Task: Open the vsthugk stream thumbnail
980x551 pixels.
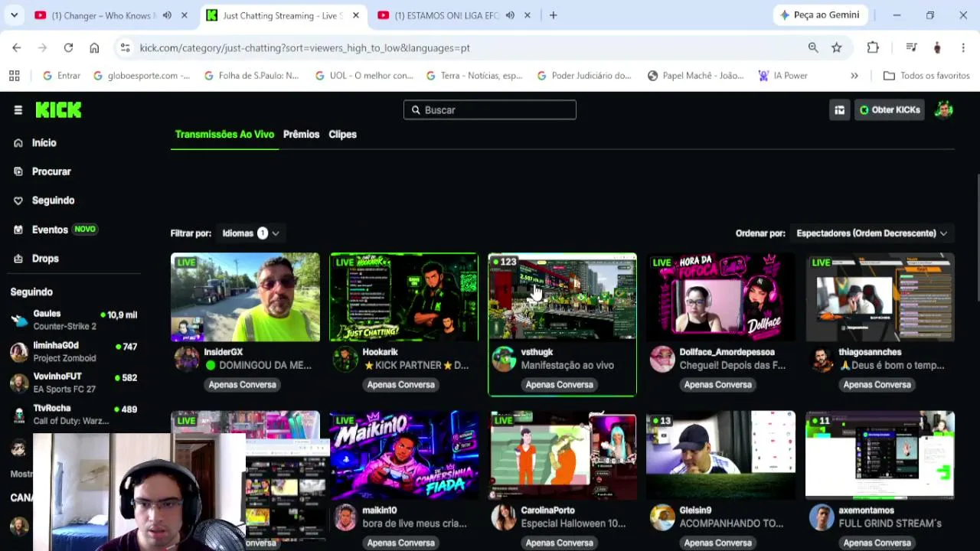Action: tap(562, 297)
